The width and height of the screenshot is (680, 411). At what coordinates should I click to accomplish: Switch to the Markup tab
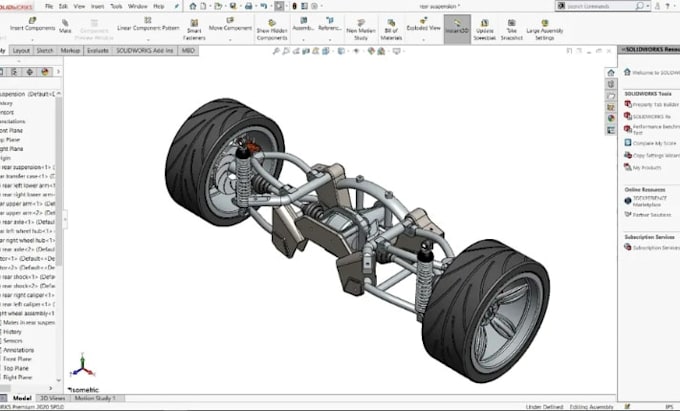70,51
